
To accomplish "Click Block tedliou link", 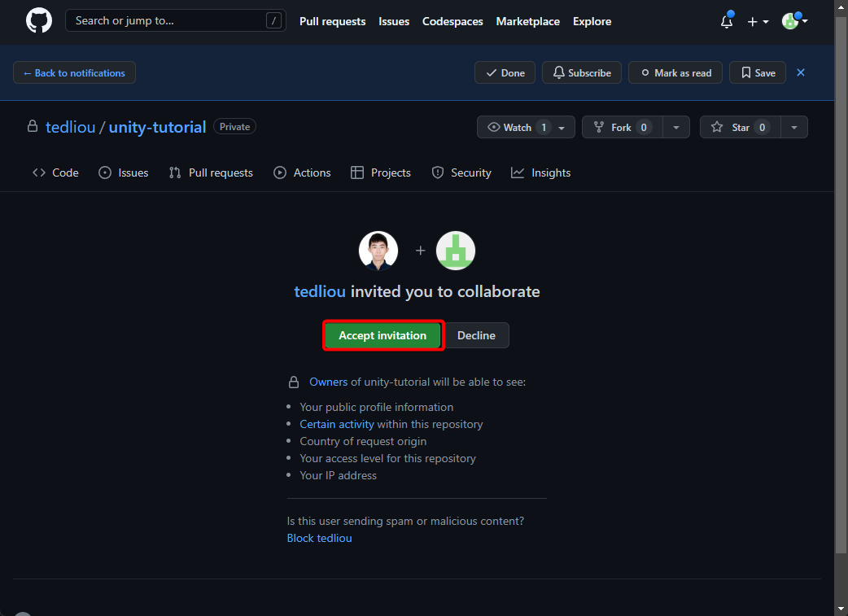I will click(x=320, y=538).
